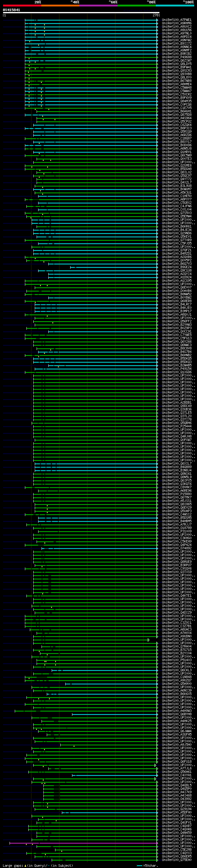The height and width of the screenshot is (868, 197).
Task: Select the UniRef100_A2BDB1 label
Action: (x=176, y=403)
